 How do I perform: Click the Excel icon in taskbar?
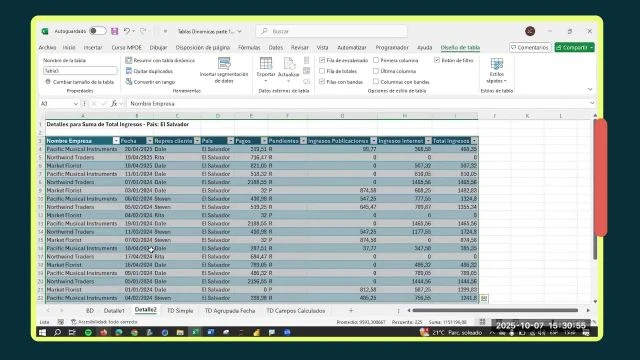[x=195, y=333]
